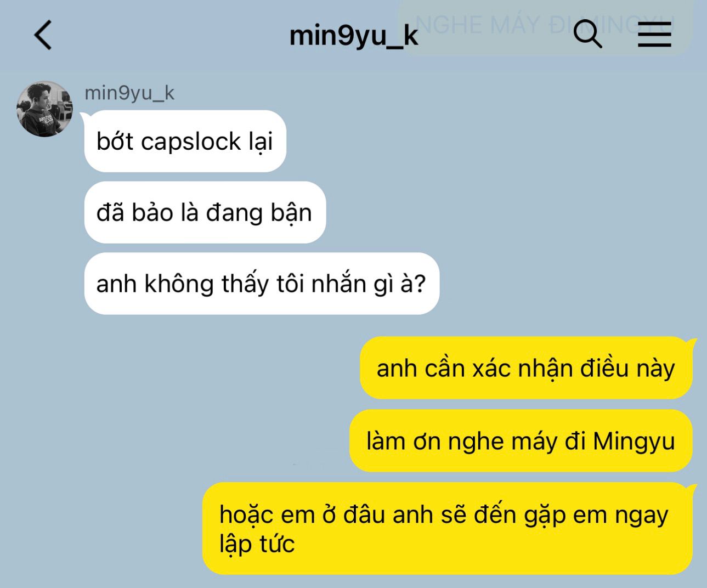Screen dimensions: 707x588
Task: Open search with the magnifying glass icon
Action: click(587, 34)
